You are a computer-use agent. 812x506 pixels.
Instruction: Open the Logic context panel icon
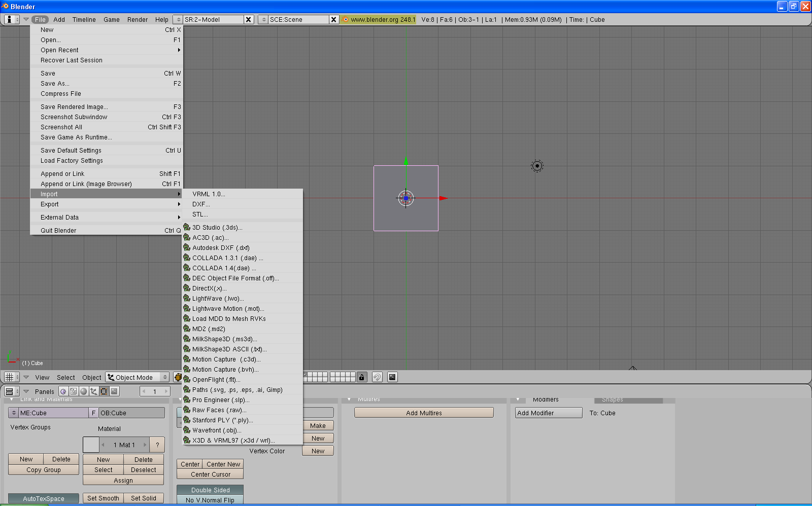[63, 391]
